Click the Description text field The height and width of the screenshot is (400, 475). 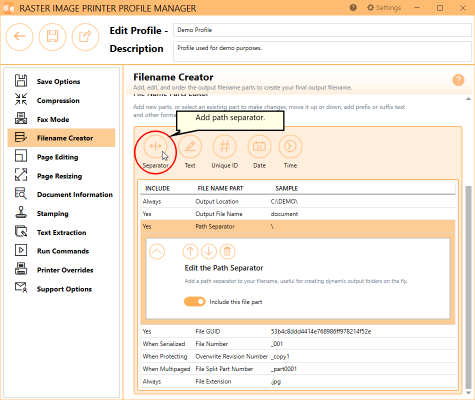coord(322,51)
